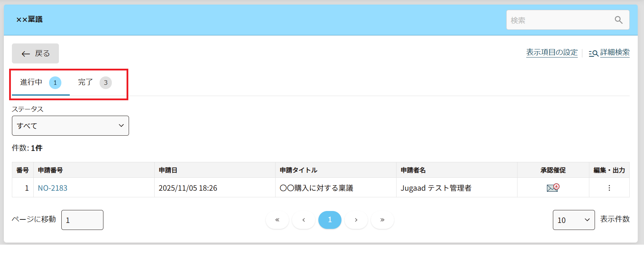Click the approval reminder envelope icon
Viewport: 644px width, 272px height.
[553, 188]
